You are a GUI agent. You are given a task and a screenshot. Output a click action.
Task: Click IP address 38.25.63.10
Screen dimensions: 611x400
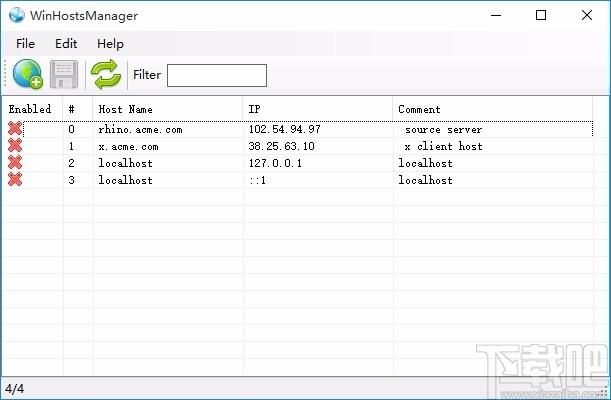pos(281,146)
